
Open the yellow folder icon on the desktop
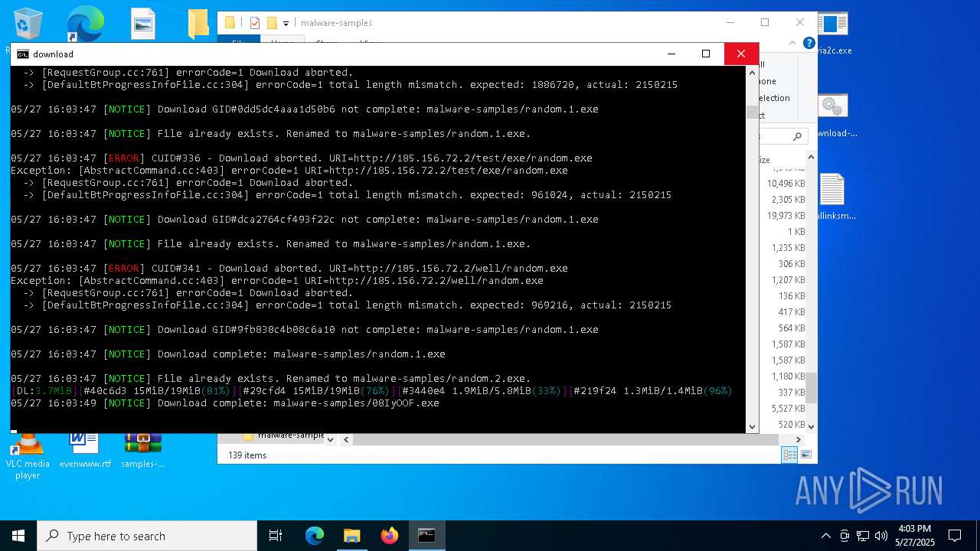pyautogui.click(x=198, y=24)
